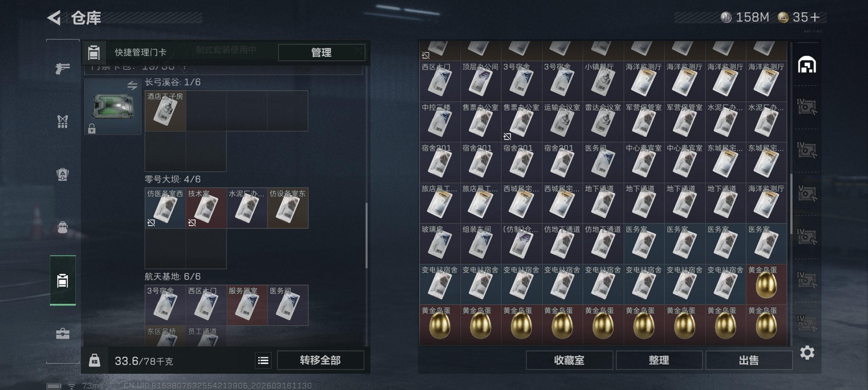Open the briefcase category at sidebar bottom
Viewport: 868px width, 390px height.
(x=63, y=334)
